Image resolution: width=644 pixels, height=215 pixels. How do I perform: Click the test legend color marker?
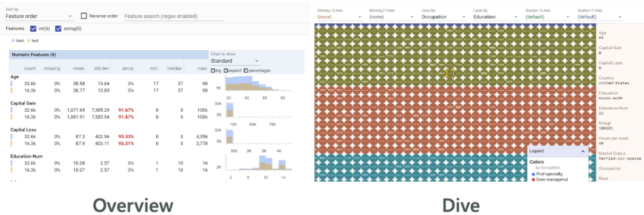(x=28, y=41)
